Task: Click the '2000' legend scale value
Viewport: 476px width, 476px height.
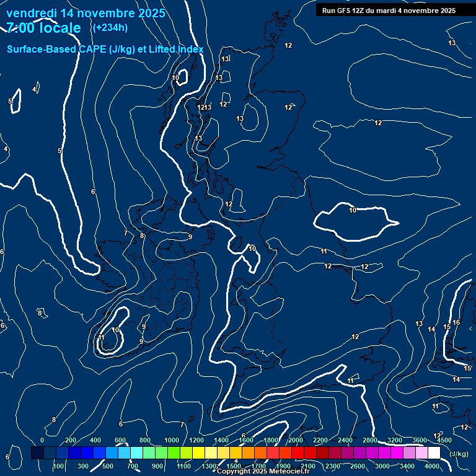Action: (x=296, y=440)
